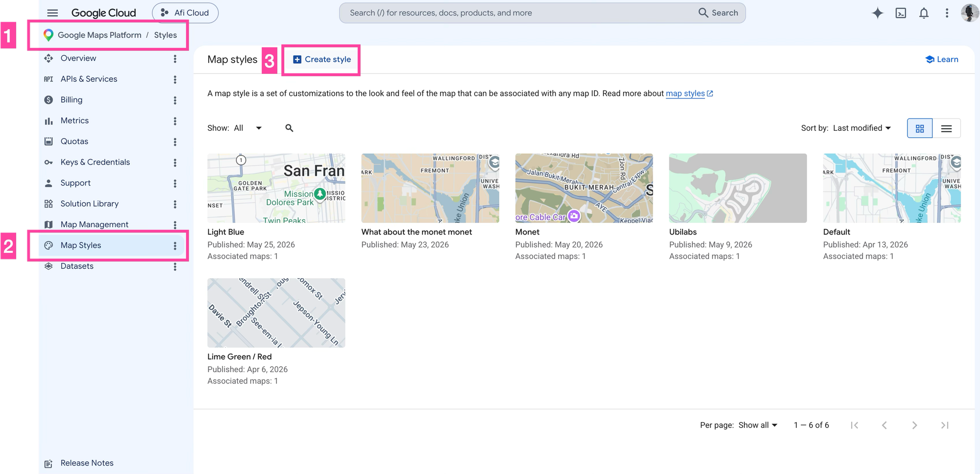Click the Google Cloud logo
The image size is (980, 474).
pyautogui.click(x=103, y=13)
